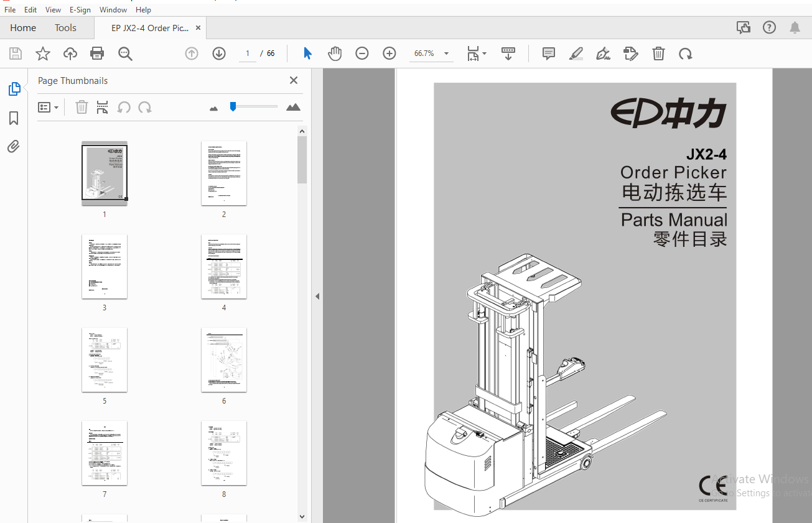Click thumbnails panel scrollbar down arrow
Viewport: 812px width, 523px height.
point(302,516)
